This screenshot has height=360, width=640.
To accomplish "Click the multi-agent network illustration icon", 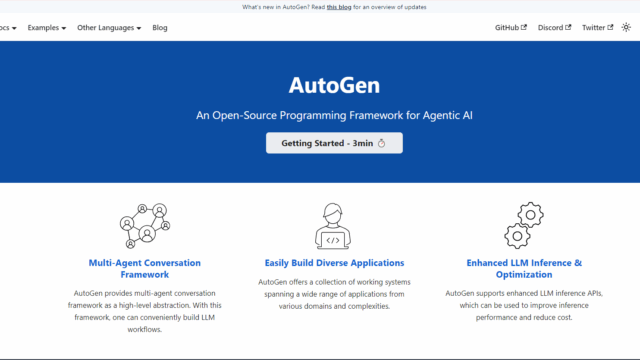I will (x=145, y=226).
